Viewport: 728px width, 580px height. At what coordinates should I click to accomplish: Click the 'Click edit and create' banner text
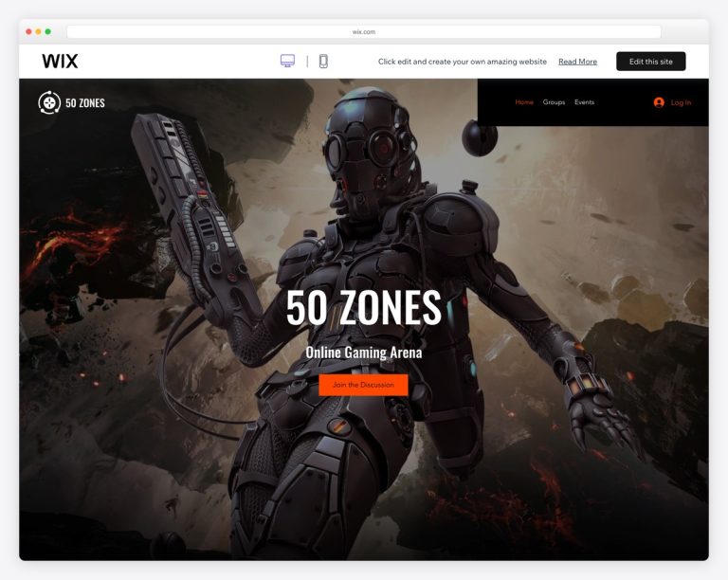click(462, 62)
